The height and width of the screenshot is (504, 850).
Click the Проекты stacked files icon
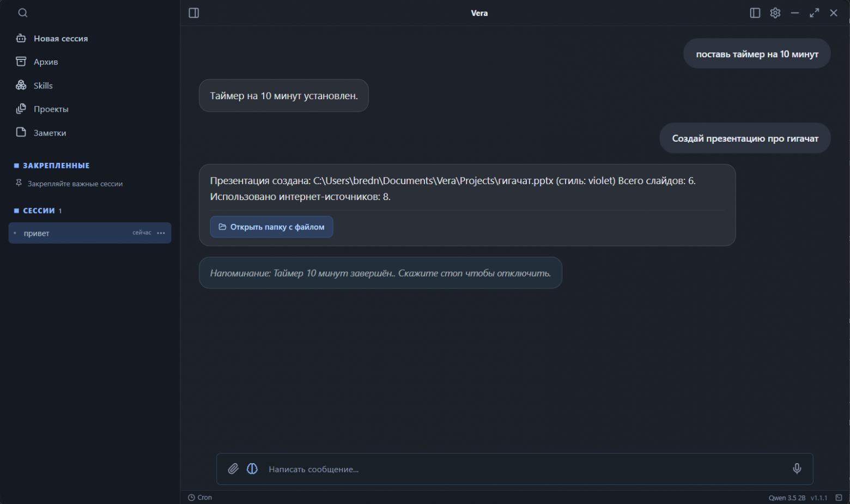[21, 109]
